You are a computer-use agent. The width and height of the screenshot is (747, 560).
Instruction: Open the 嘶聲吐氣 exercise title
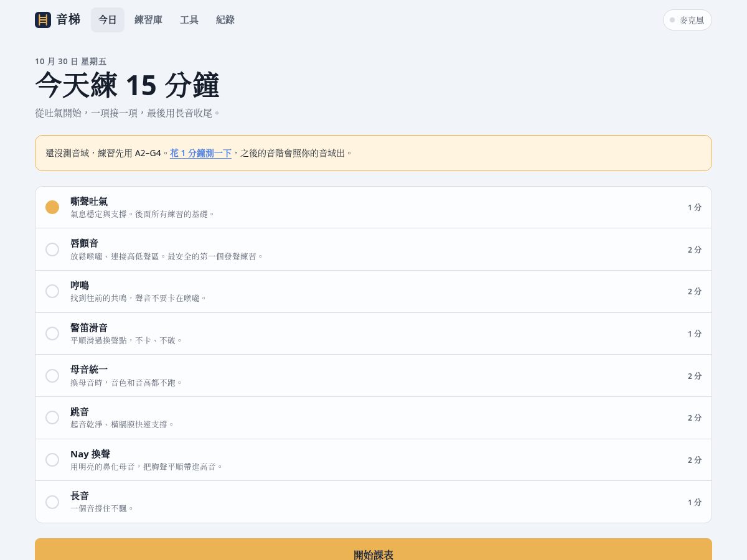coord(89,202)
